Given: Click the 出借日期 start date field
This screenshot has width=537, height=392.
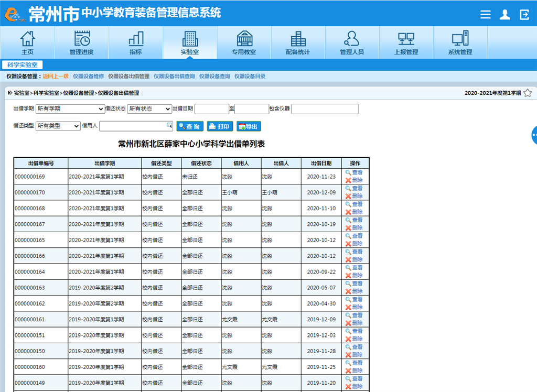Looking at the screenshot, I should 212,109.
